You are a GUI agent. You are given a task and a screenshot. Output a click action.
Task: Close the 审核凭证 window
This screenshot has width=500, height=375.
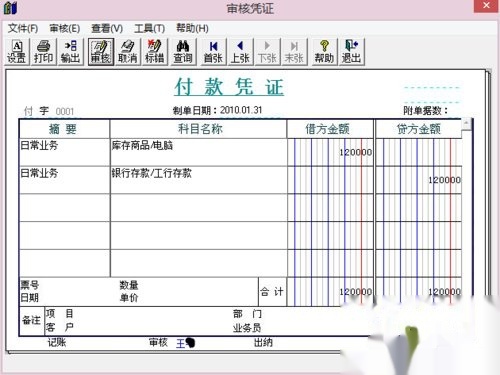point(486,6)
